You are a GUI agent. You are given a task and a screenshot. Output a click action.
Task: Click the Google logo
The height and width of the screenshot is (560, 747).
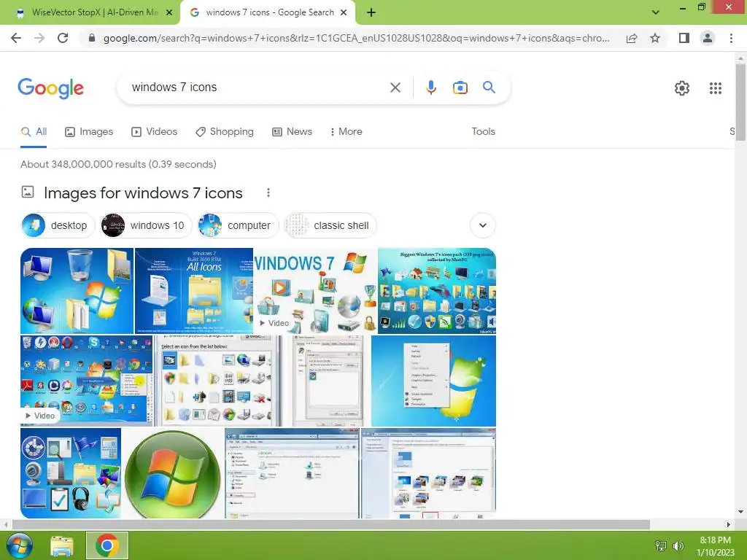(x=51, y=88)
